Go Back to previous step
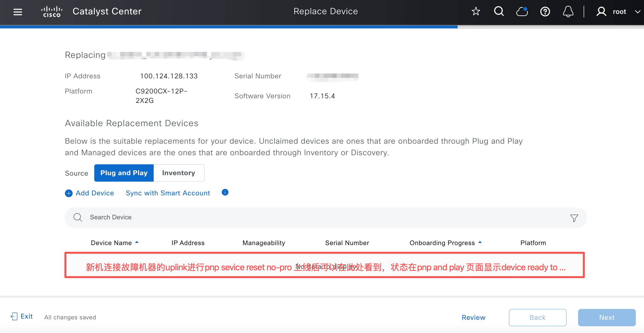This screenshot has width=644, height=333. (x=537, y=317)
